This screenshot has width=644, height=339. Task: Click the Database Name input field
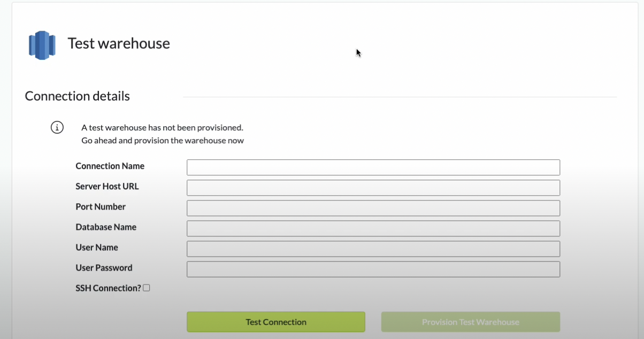[373, 228]
